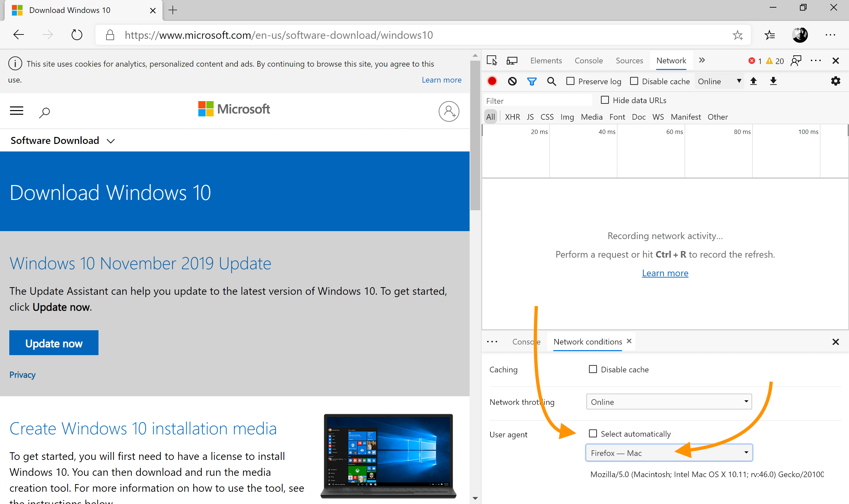Select the Network conditions drawer tab
The height and width of the screenshot is (504, 849).
(588, 342)
